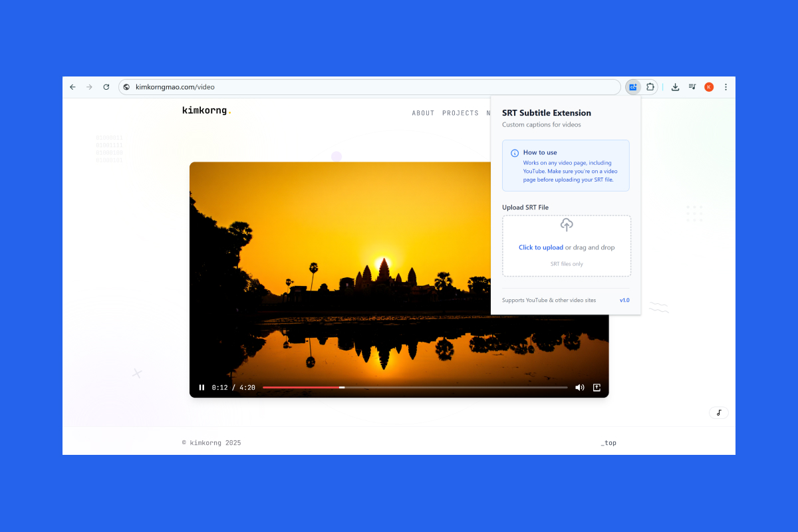Toggle the video fullscreen/pop-out icon

(597, 388)
